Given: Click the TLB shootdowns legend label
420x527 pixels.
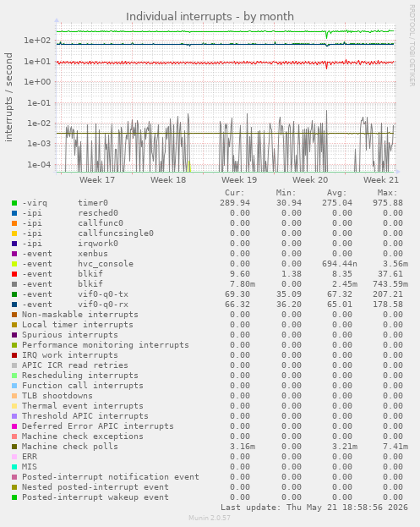Looking at the screenshot, I should 57,396.
